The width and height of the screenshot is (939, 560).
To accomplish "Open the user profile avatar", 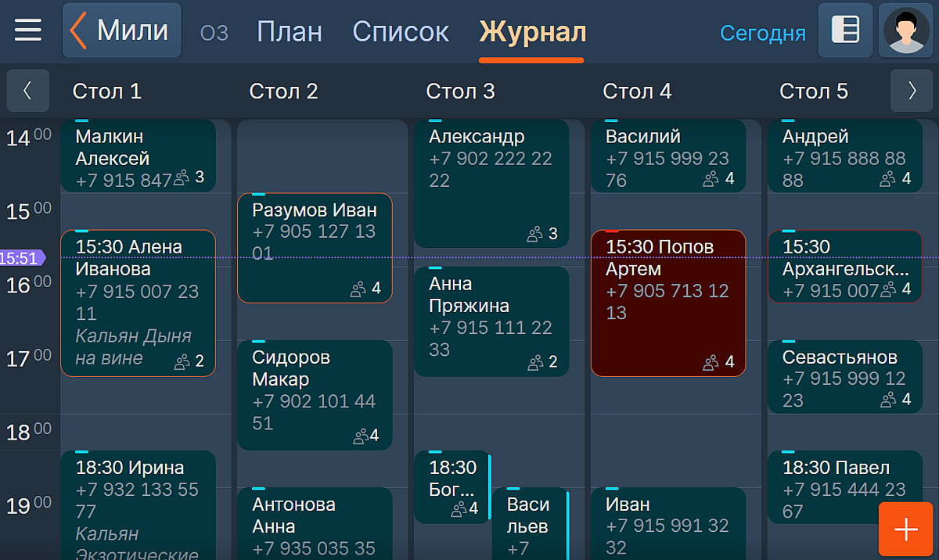I will tap(905, 31).
